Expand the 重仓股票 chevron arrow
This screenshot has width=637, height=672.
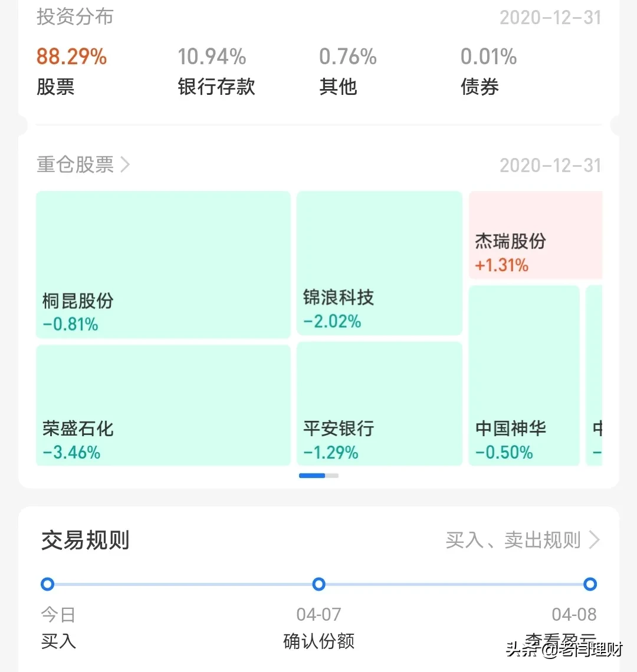pyautogui.click(x=125, y=164)
